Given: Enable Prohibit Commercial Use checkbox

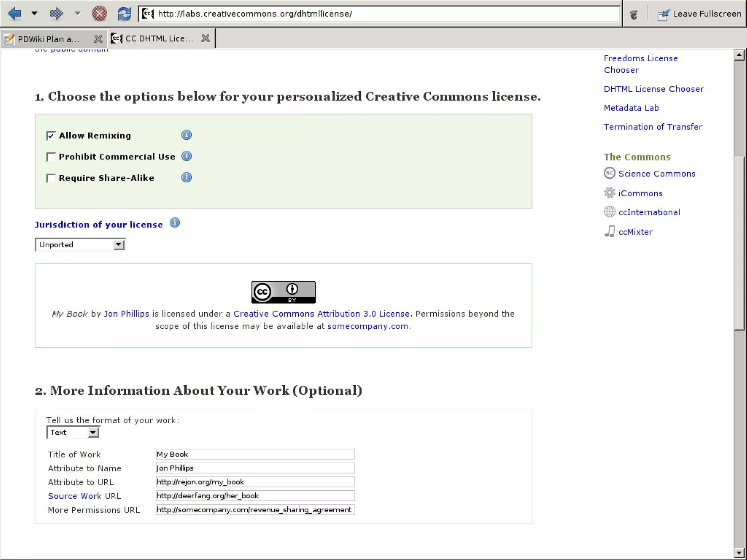Looking at the screenshot, I should 51,157.
